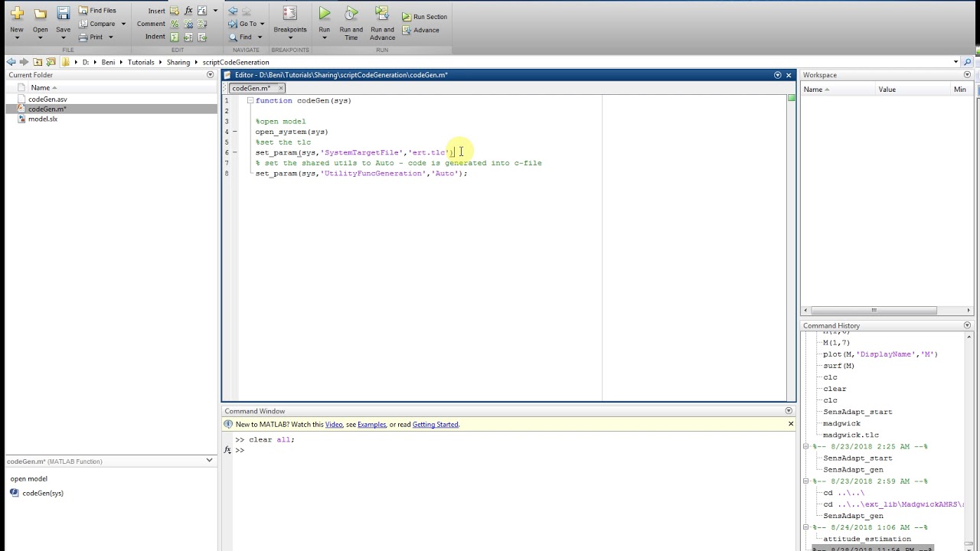Switch to codeGen.m editor tab
This screenshot has width=980, height=551.
click(251, 88)
